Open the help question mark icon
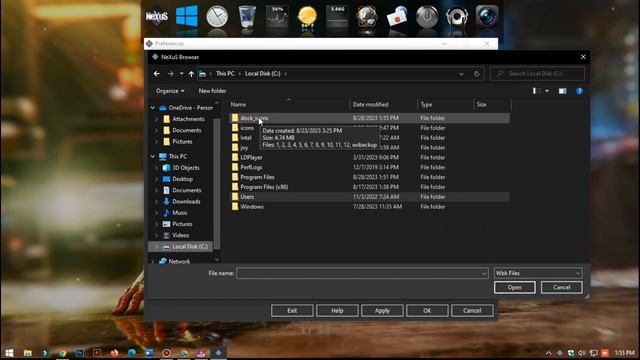The width and height of the screenshot is (640, 360). [579, 91]
